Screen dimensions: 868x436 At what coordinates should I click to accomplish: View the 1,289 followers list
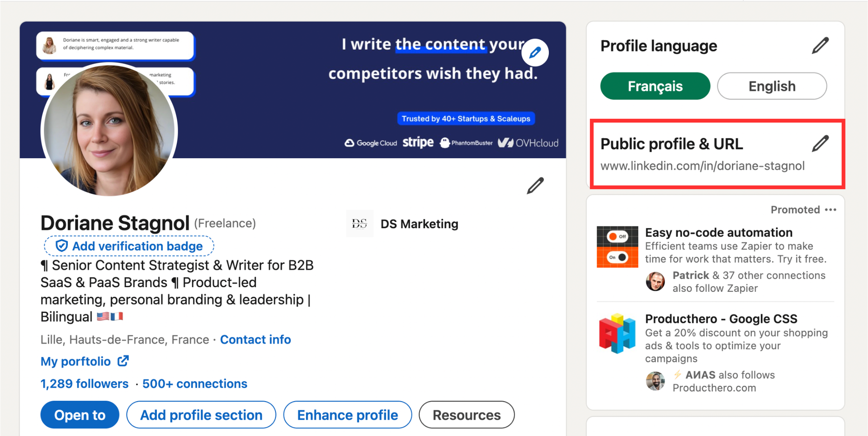pos(85,384)
